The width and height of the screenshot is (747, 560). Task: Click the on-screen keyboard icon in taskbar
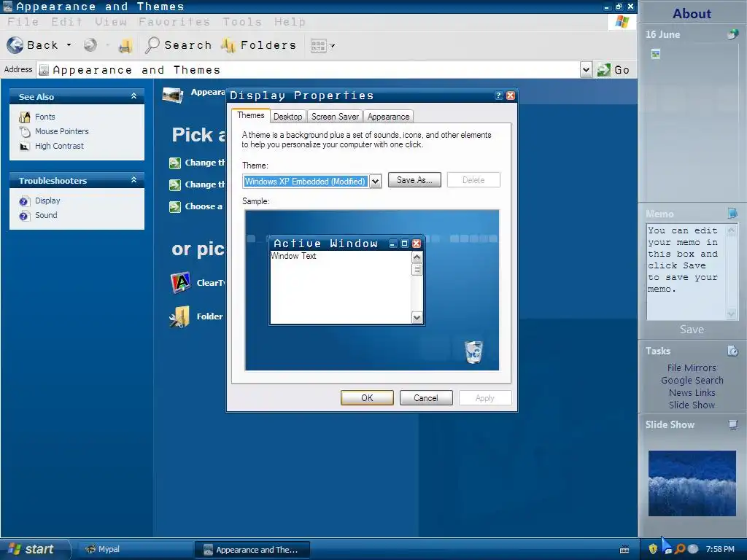pyautogui.click(x=624, y=550)
